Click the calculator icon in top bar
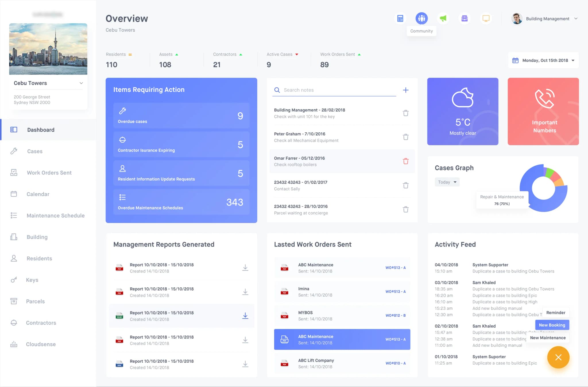Image resolution: width=588 pixels, height=387 pixels. click(400, 18)
